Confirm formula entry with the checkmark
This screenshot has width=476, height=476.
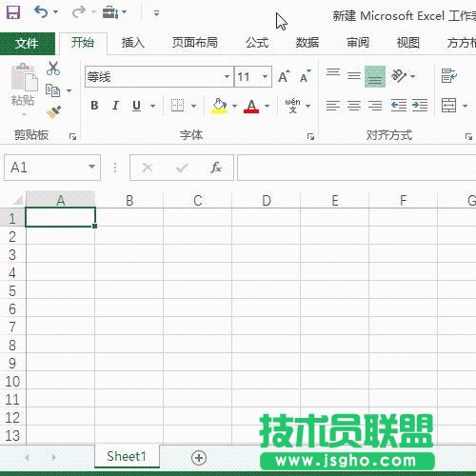coord(182,168)
